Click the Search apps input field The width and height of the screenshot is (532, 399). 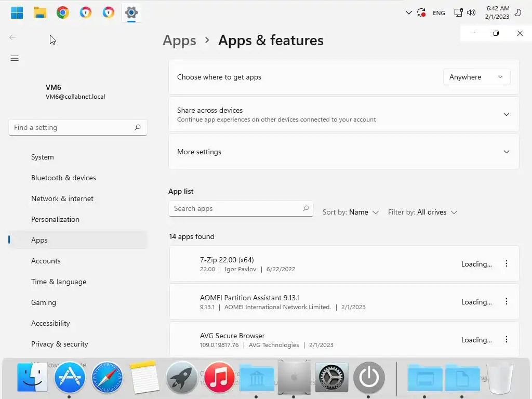[241, 208]
